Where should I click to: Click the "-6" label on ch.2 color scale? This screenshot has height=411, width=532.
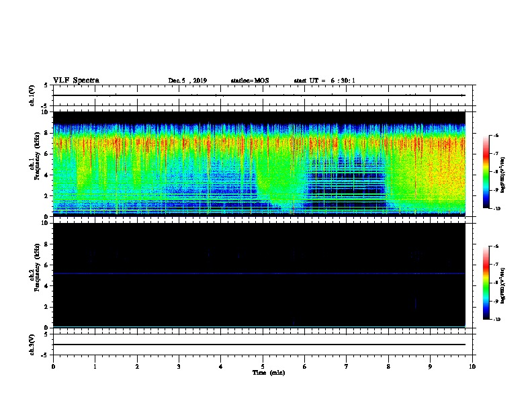click(x=496, y=246)
